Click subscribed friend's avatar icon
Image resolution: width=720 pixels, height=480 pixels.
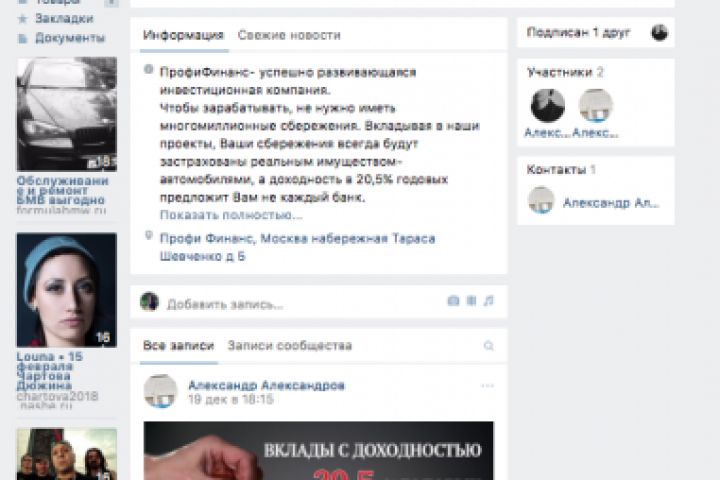pyautogui.click(x=659, y=33)
